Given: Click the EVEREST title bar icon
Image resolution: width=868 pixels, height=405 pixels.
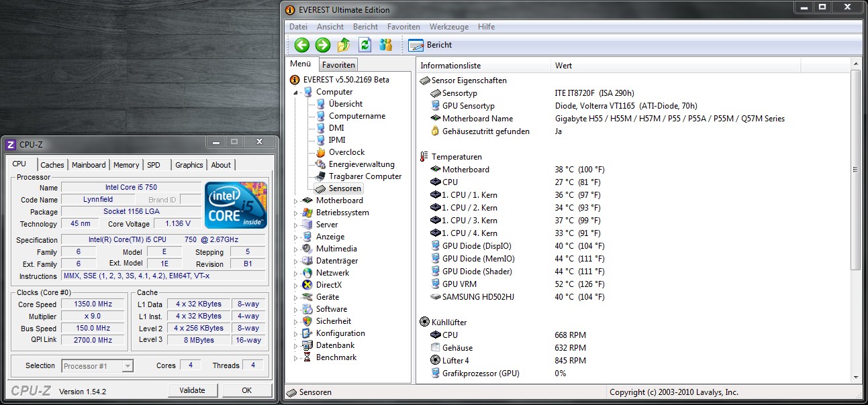Looking at the screenshot, I should click(290, 9).
